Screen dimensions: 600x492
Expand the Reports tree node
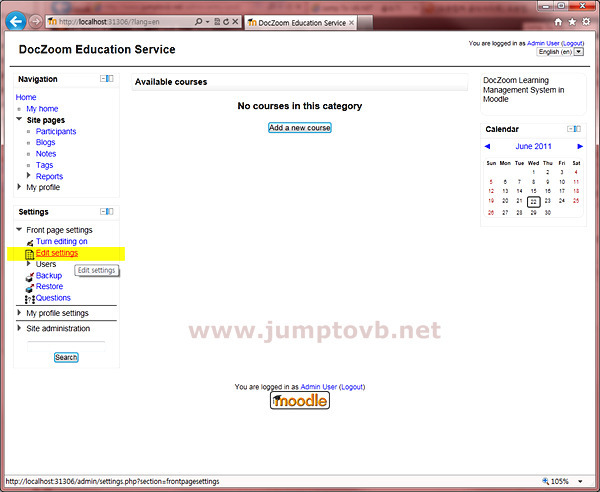[x=28, y=176]
